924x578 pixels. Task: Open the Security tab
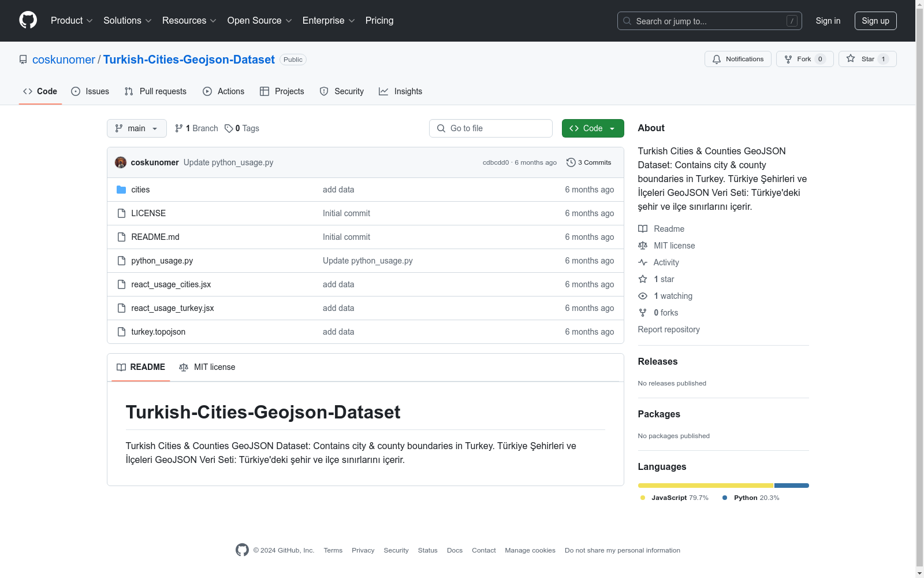[342, 91]
